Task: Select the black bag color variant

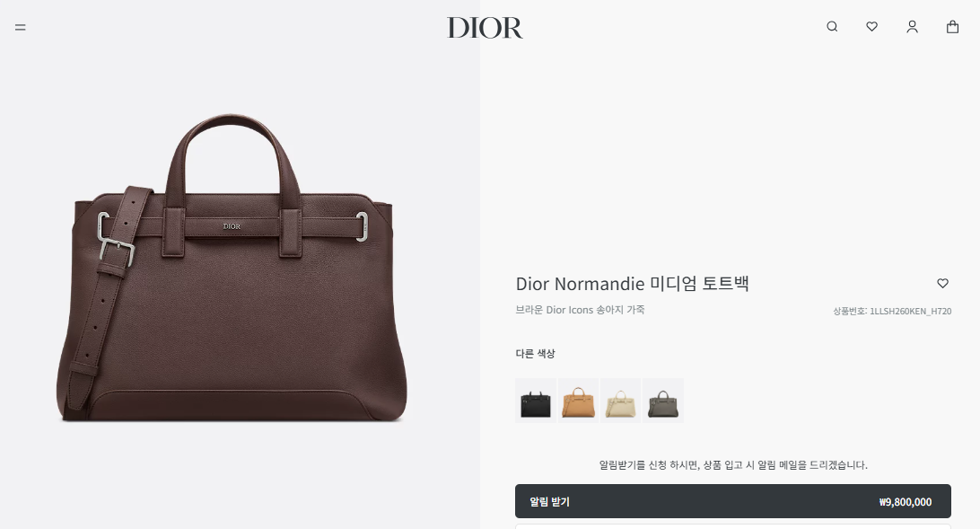Action: (536, 401)
